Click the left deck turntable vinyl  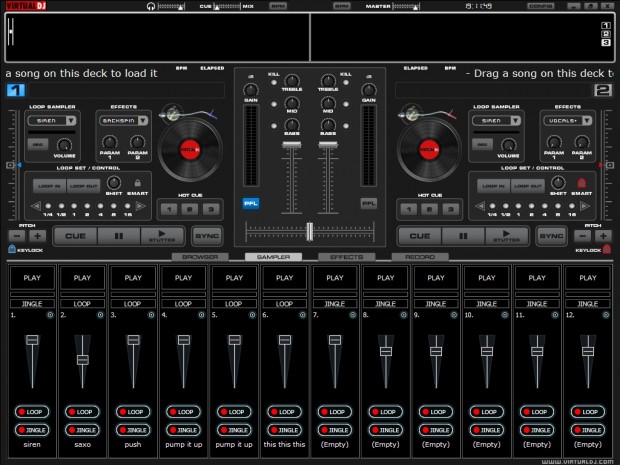pyautogui.click(x=190, y=150)
